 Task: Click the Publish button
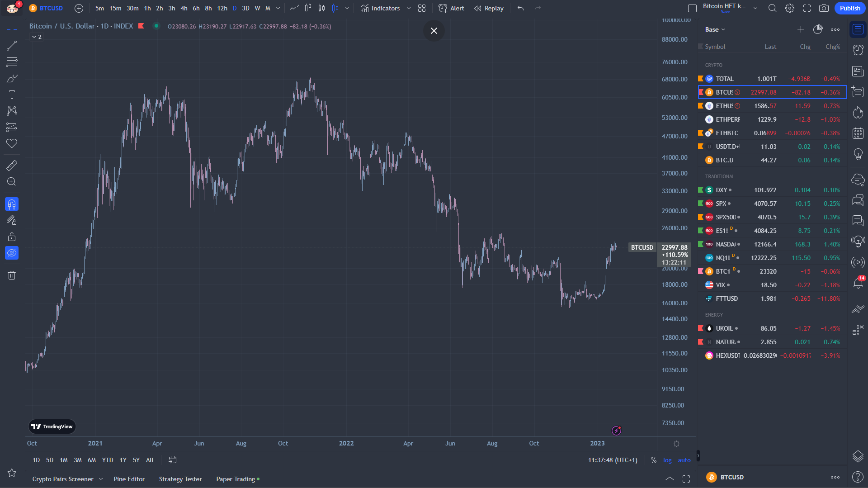coord(849,8)
